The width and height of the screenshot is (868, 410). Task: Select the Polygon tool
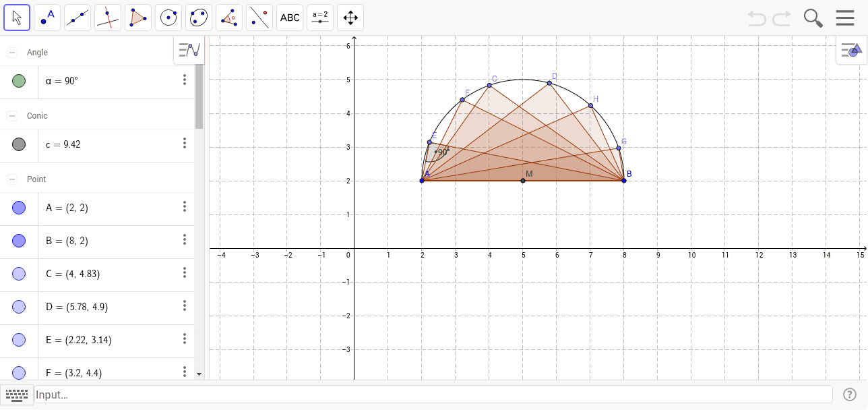point(138,18)
